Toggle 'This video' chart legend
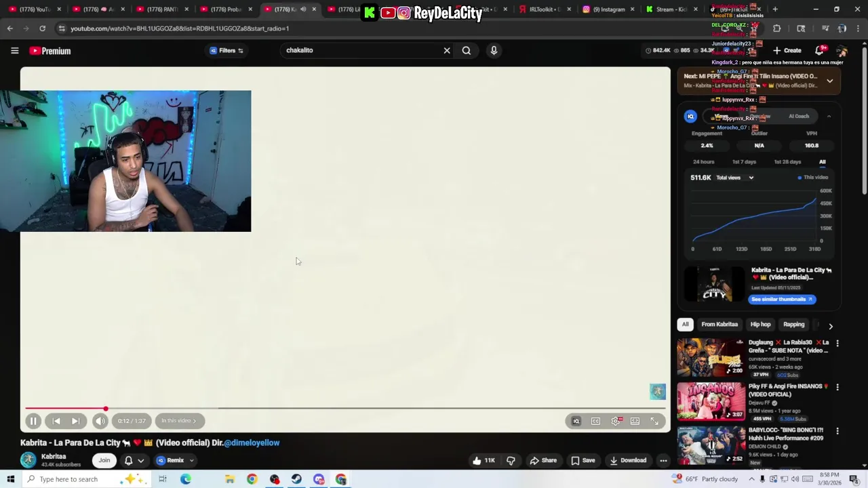 [813, 178]
